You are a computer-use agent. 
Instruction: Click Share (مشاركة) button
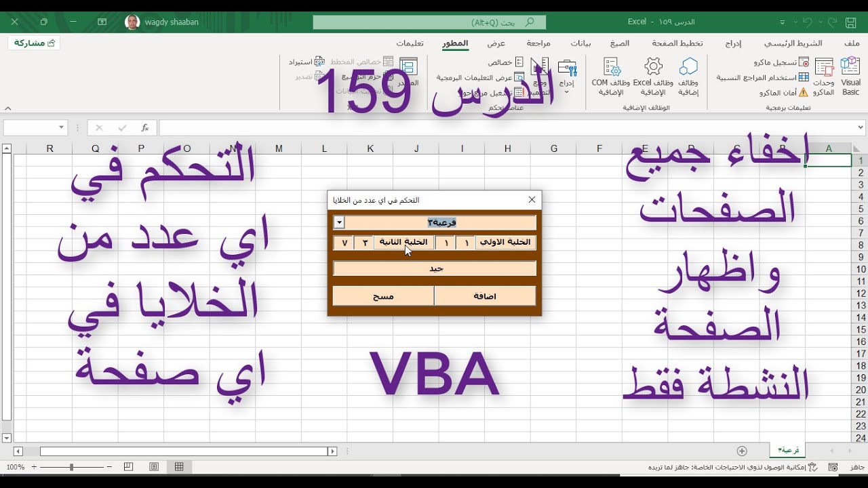pyautogui.click(x=34, y=43)
